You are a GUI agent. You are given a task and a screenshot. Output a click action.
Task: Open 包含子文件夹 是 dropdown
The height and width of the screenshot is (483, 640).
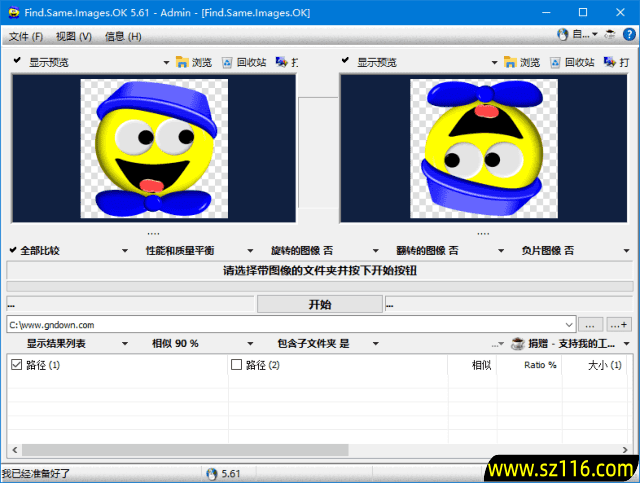(328, 344)
